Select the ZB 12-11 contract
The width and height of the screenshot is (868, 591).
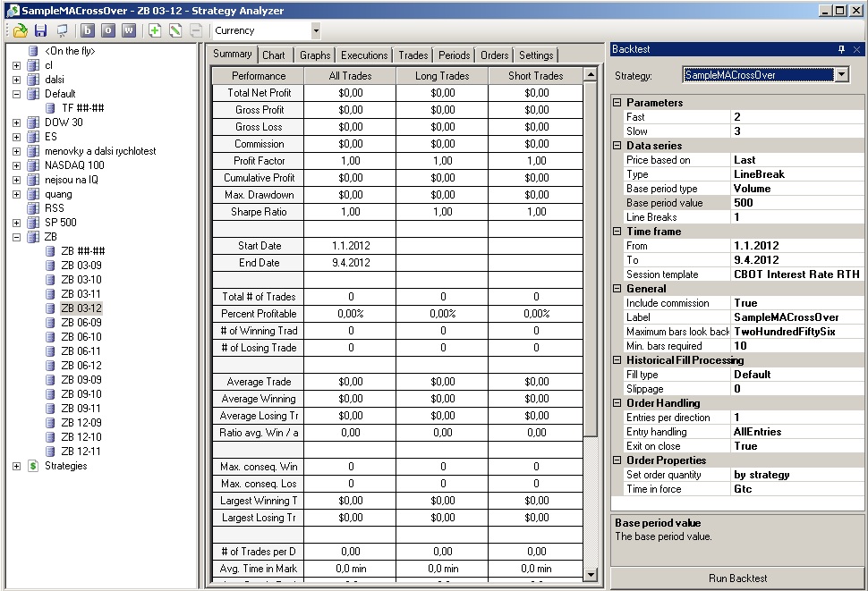click(81, 452)
